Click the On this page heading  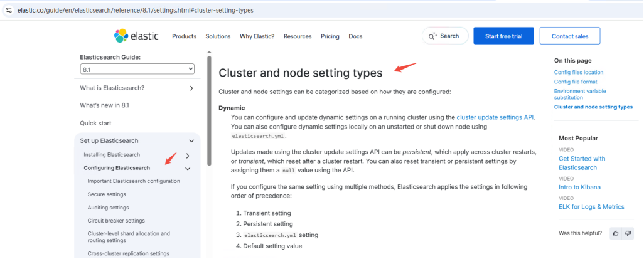[x=572, y=61]
